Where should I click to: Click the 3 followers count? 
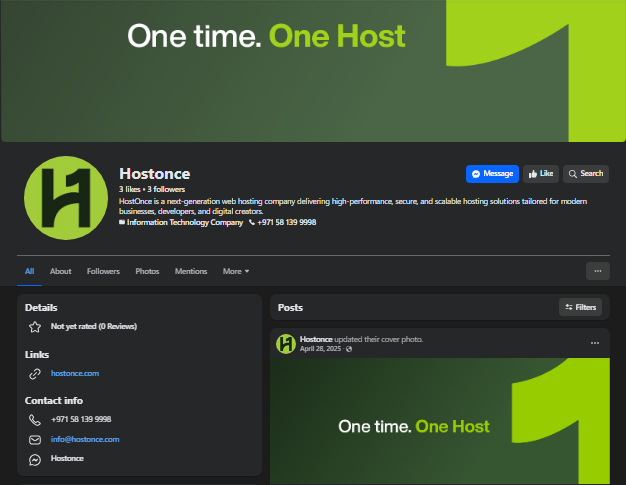coord(166,189)
